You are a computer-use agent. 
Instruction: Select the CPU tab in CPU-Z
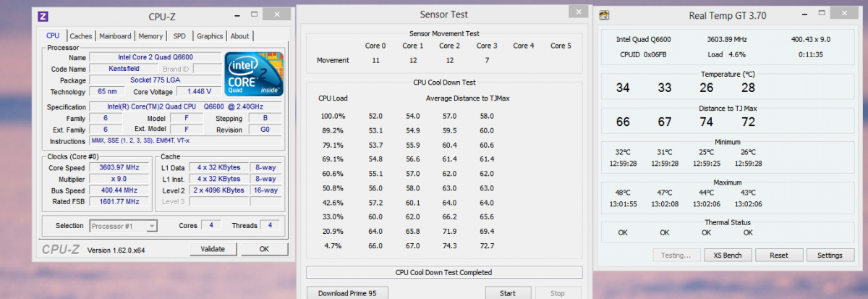tap(54, 35)
